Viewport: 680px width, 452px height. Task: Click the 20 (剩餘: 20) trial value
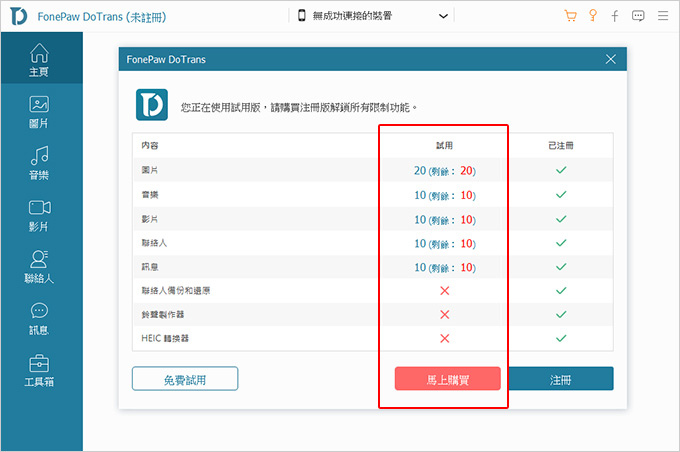pos(445,170)
